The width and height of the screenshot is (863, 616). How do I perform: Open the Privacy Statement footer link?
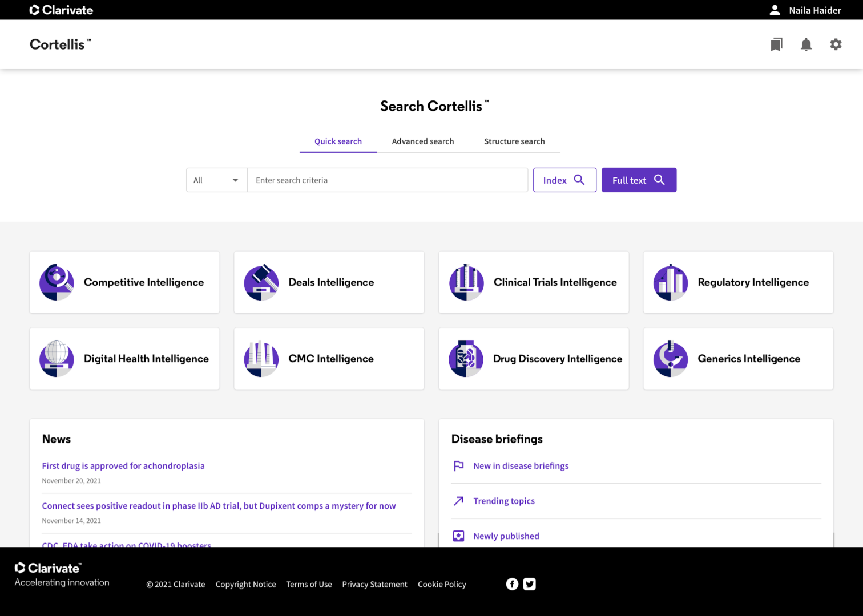pyautogui.click(x=374, y=584)
